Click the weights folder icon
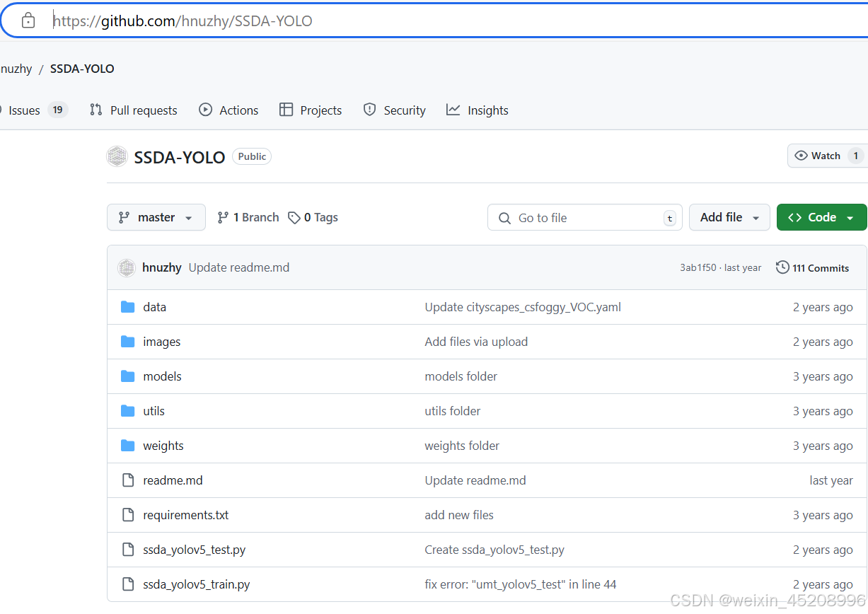 [127, 446]
